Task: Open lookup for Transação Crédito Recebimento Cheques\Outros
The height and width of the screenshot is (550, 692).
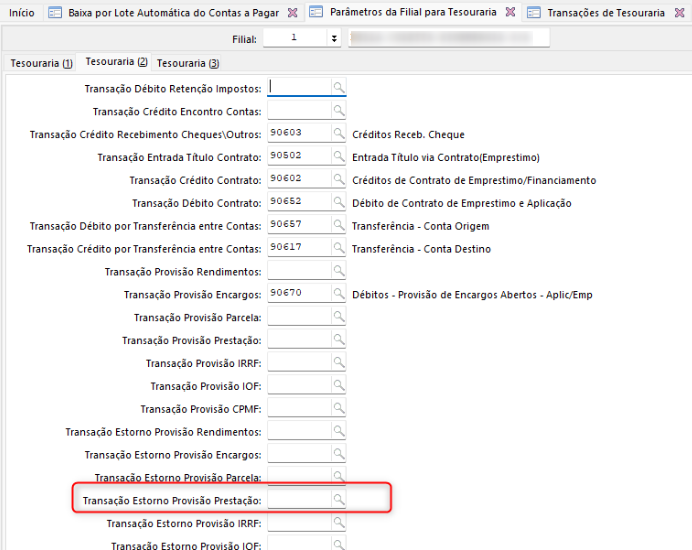Action: pos(339,134)
